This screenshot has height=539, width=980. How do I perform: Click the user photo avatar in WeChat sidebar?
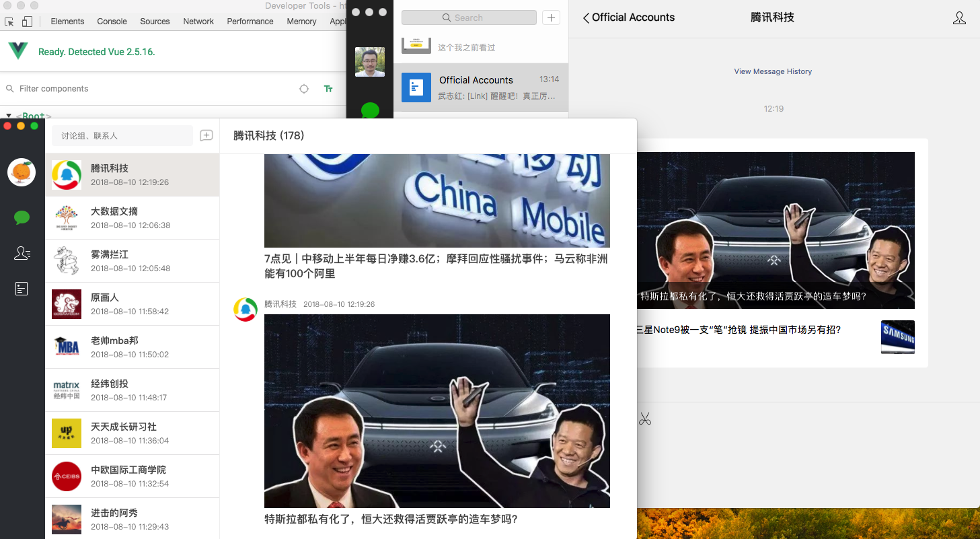point(370,62)
